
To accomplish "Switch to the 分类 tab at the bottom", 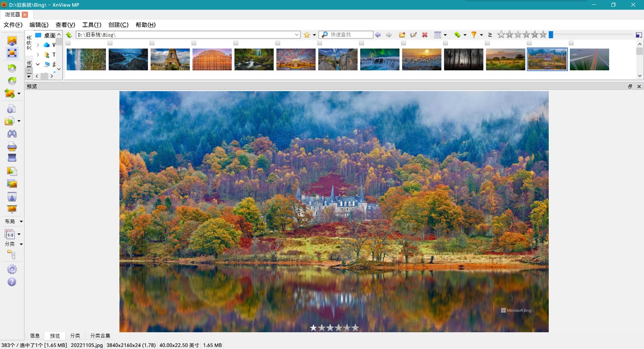I will pyautogui.click(x=75, y=336).
